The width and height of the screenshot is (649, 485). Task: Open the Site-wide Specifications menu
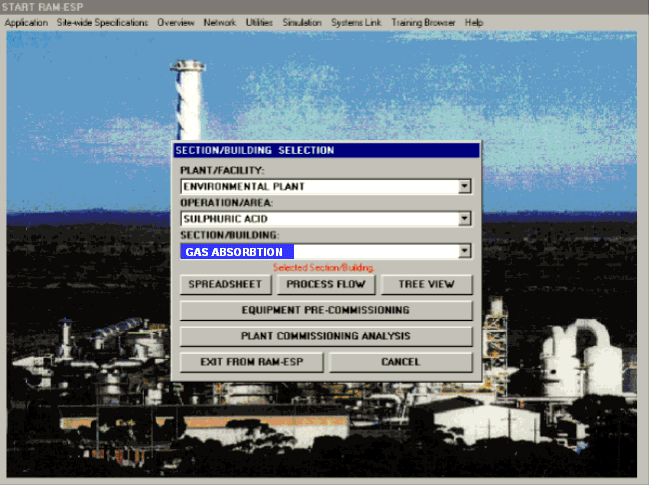coord(102,23)
